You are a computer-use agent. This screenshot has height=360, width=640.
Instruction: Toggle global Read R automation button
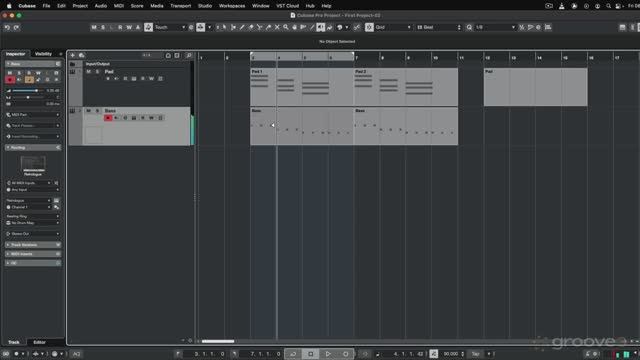(120, 27)
